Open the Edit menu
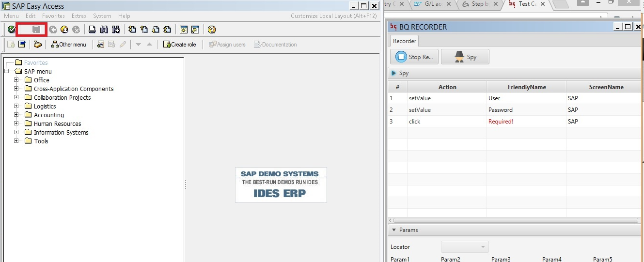The image size is (644, 262). pyautogui.click(x=31, y=16)
